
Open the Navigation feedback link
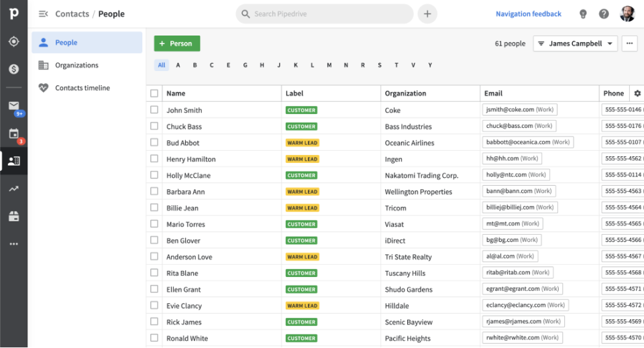(x=528, y=14)
